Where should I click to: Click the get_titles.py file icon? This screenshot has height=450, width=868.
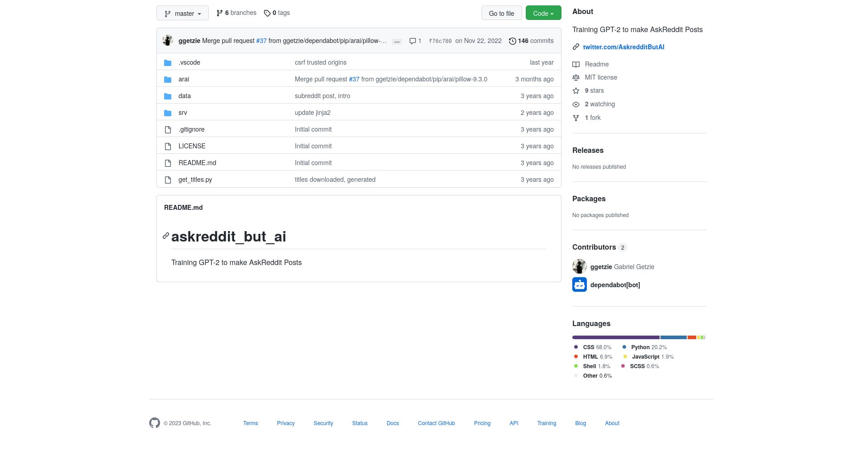pyautogui.click(x=168, y=180)
